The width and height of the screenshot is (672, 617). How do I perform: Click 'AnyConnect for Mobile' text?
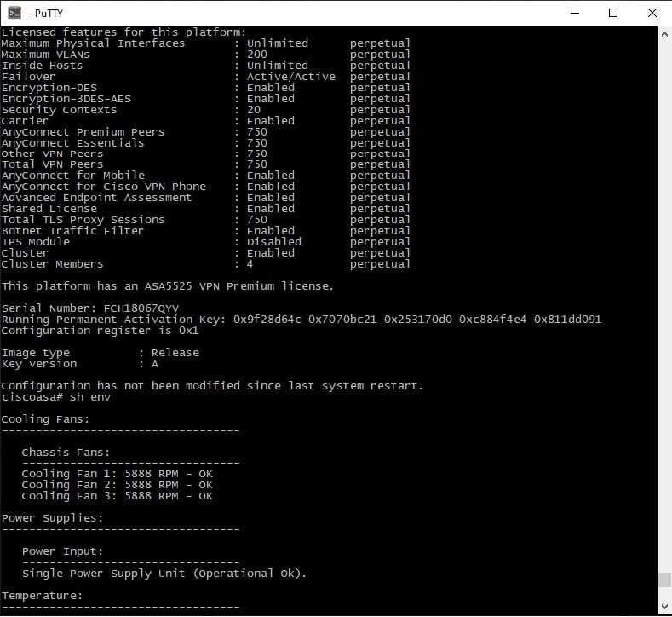[x=73, y=176]
